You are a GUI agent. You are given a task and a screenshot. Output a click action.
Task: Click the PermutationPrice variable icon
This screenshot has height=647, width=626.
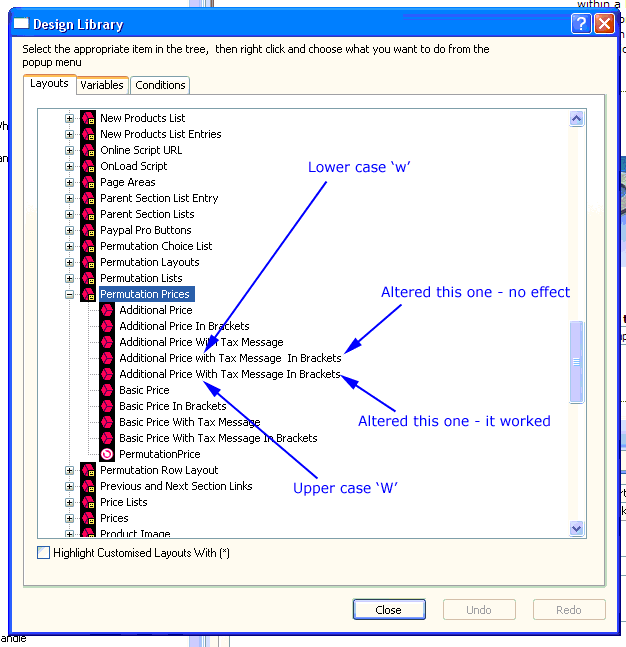[107, 454]
